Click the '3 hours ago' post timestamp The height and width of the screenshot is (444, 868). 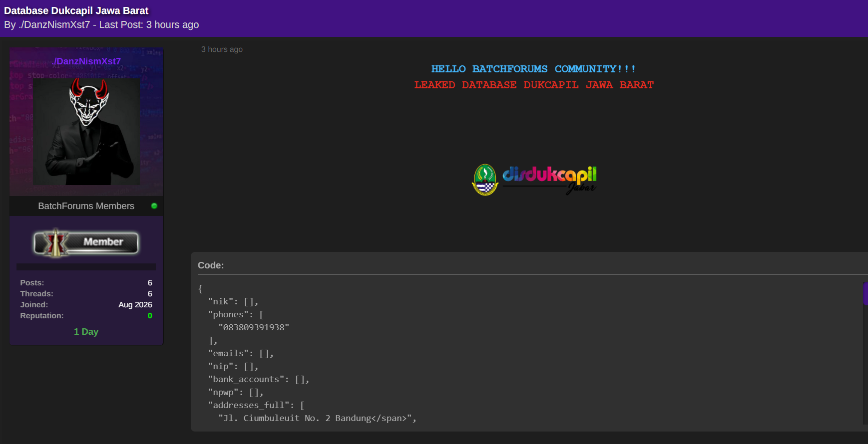[222, 49]
